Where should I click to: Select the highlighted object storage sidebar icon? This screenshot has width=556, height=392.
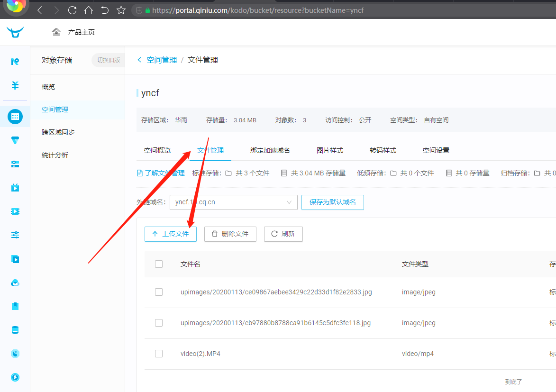tap(15, 116)
